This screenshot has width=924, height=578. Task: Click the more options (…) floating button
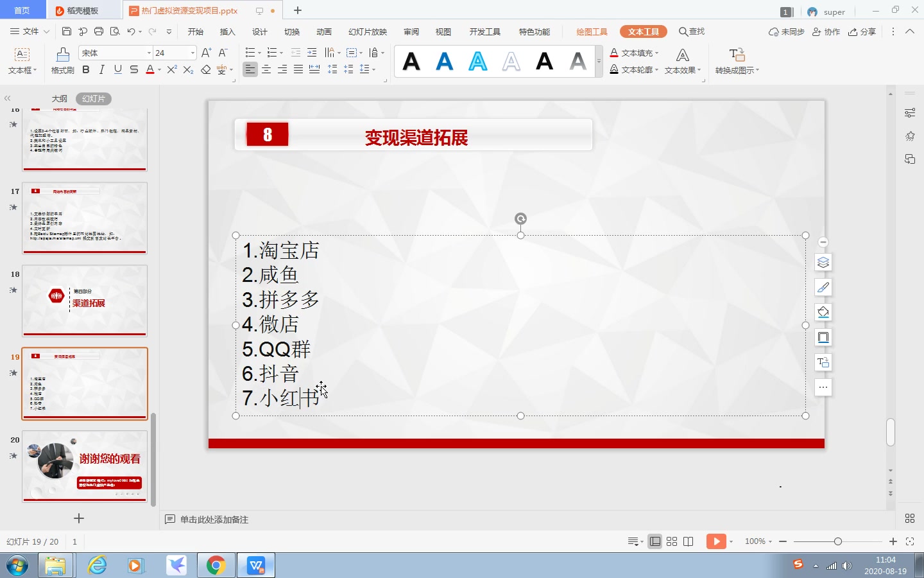pyautogui.click(x=823, y=387)
